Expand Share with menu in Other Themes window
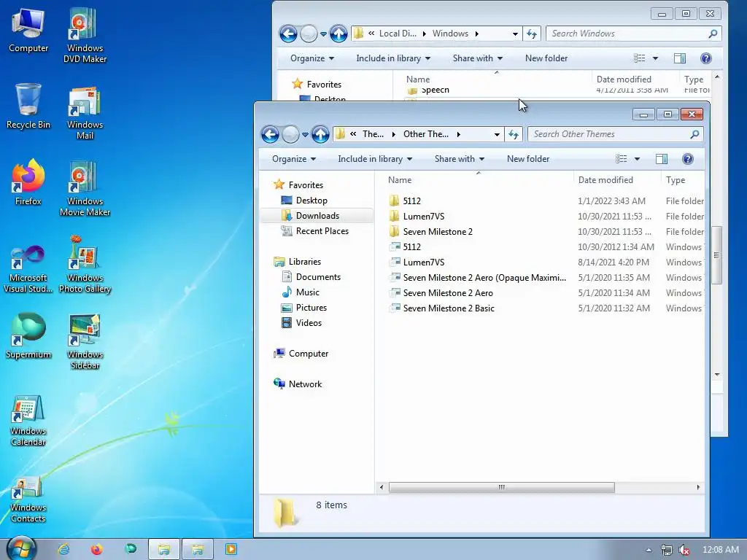Image resolution: width=747 pixels, height=560 pixels. point(460,159)
